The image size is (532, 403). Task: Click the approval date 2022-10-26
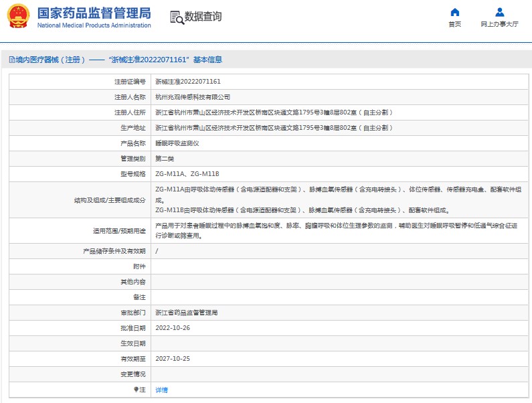(x=173, y=328)
